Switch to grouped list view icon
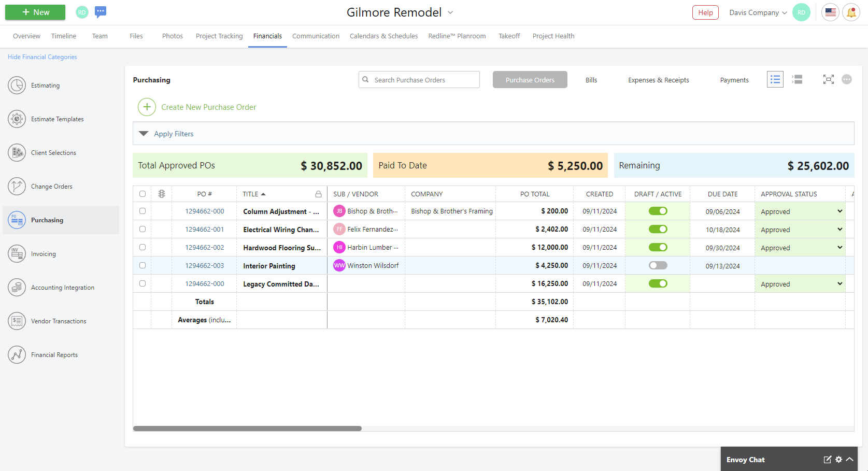This screenshot has width=868, height=471. click(x=797, y=79)
